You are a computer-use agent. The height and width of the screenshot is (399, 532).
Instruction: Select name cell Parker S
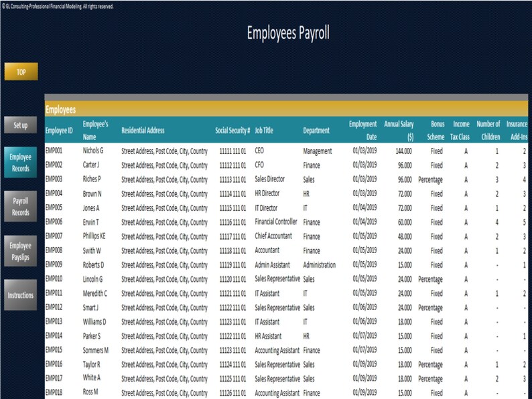pos(92,335)
